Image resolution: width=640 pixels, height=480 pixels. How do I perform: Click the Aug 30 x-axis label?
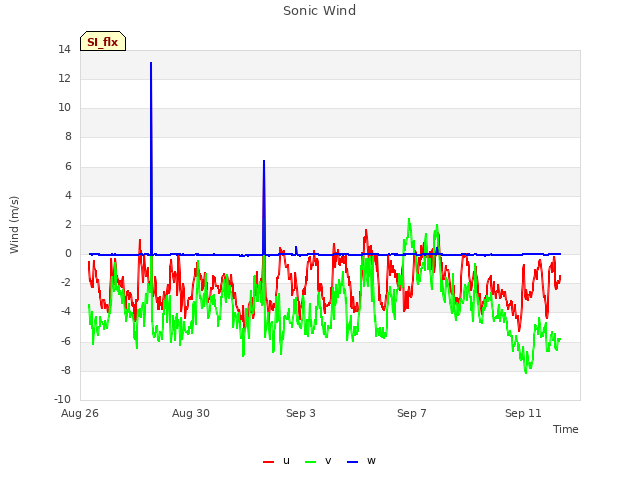[191, 413]
